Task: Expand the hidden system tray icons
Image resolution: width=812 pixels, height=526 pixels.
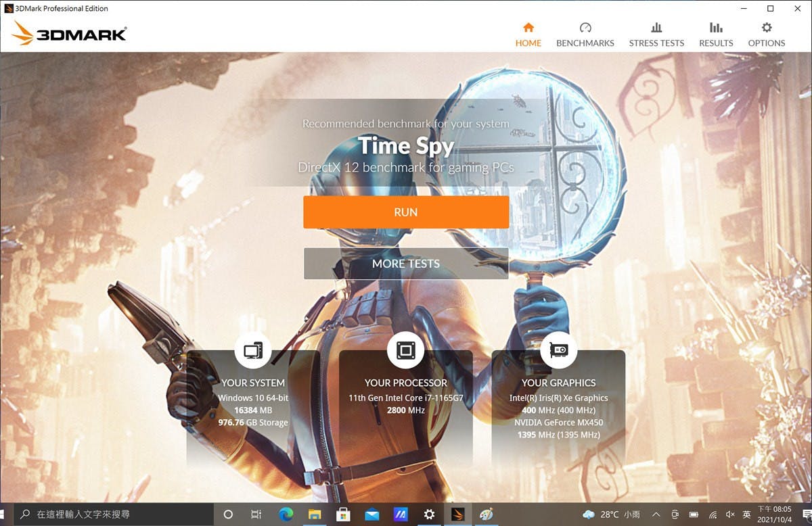Action: (x=655, y=515)
